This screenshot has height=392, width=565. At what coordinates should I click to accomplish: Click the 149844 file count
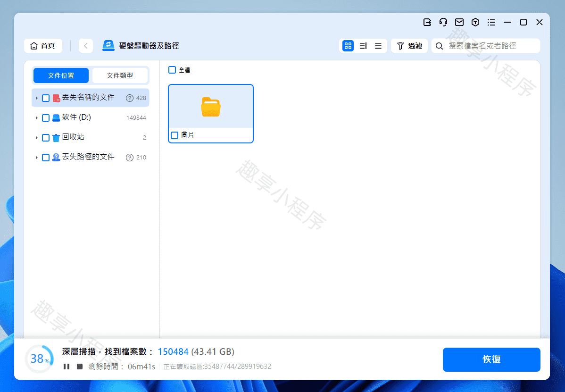click(136, 118)
